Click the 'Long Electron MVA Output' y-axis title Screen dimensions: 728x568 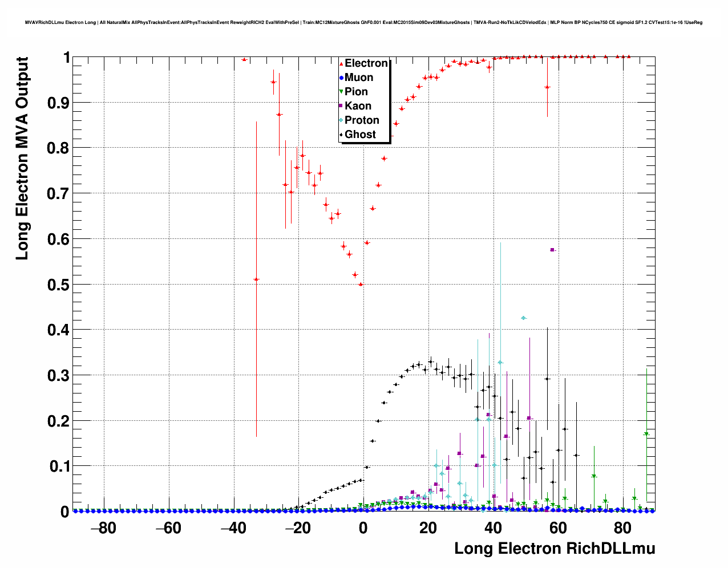22,159
